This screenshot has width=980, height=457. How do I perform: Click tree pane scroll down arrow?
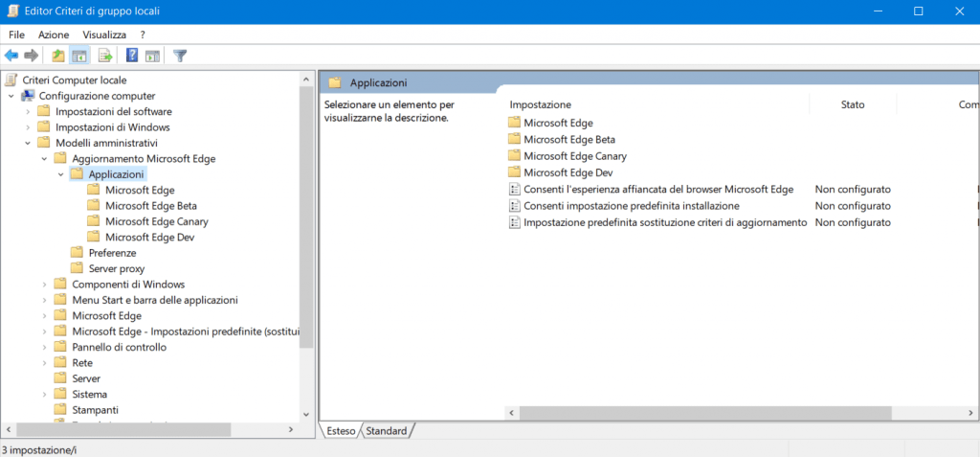pyautogui.click(x=305, y=415)
